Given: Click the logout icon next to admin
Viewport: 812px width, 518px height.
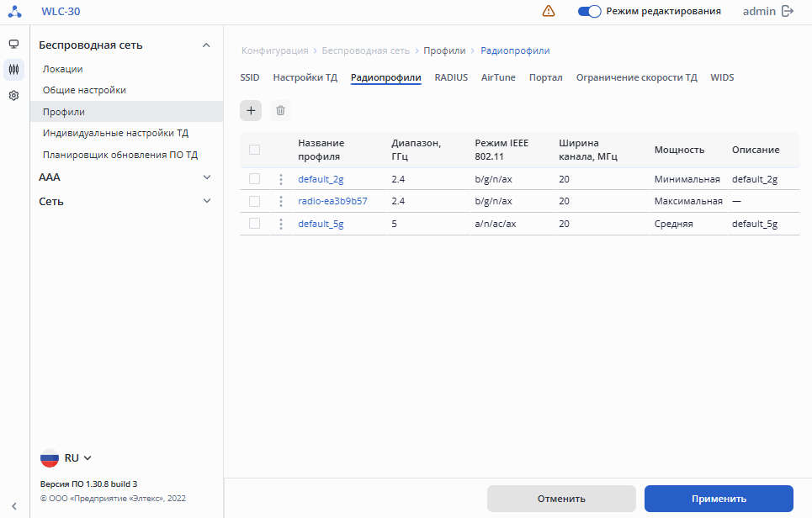Looking at the screenshot, I should 788,11.
